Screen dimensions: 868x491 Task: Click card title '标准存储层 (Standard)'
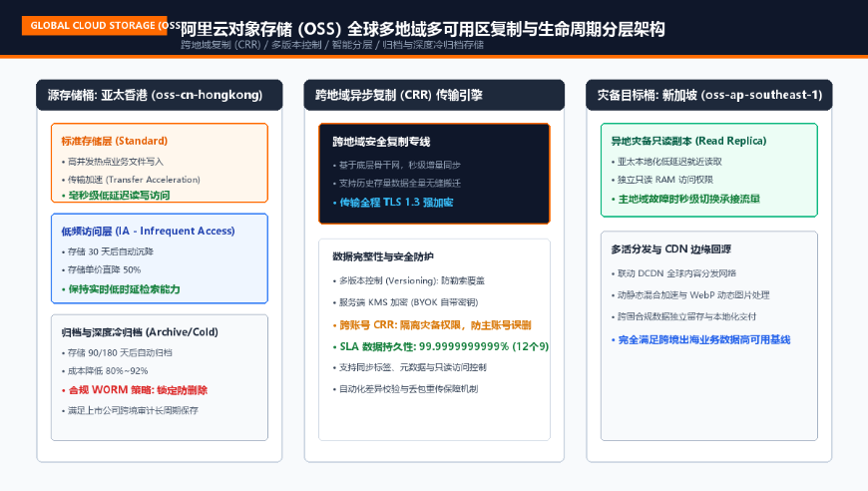click(x=115, y=141)
